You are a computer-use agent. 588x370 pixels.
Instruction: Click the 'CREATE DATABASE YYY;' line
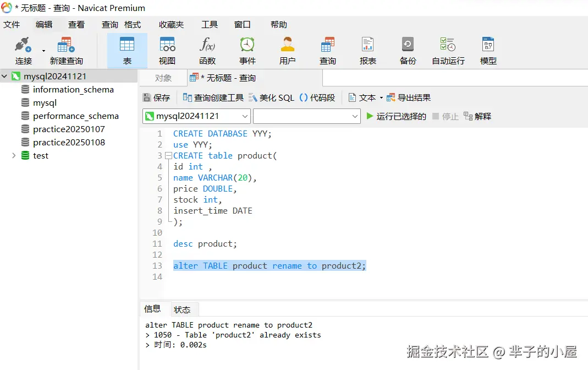click(x=222, y=134)
